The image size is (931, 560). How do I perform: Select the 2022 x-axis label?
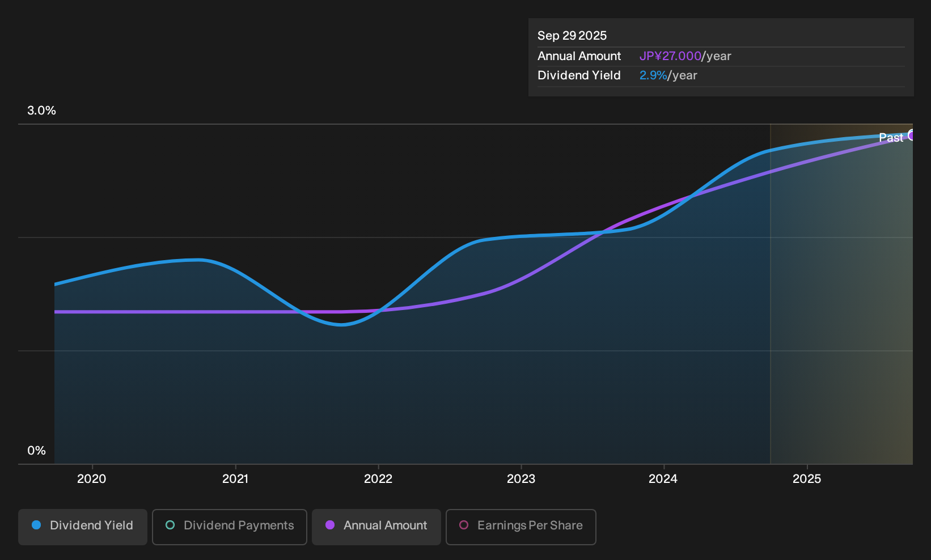(x=378, y=479)
